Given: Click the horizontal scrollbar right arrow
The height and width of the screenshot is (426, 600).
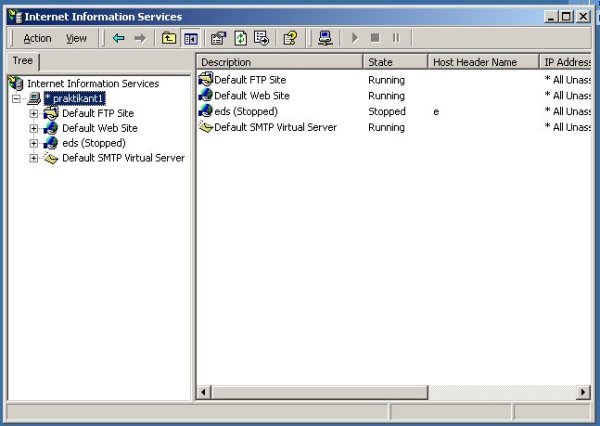Looking at the screenshot, I should point(583,392).
